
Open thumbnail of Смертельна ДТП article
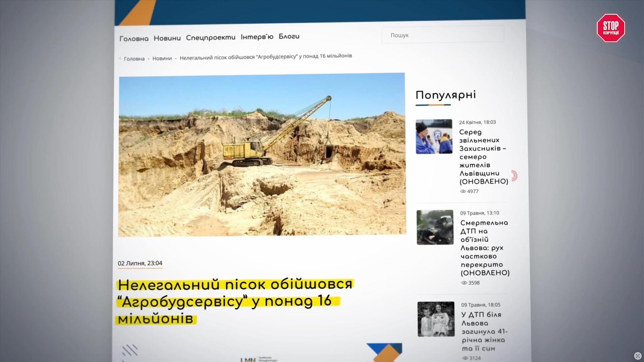[435, 227]
